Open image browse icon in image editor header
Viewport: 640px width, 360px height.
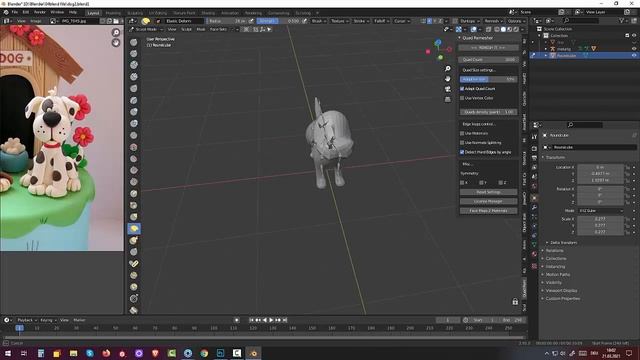coord(53,21)
